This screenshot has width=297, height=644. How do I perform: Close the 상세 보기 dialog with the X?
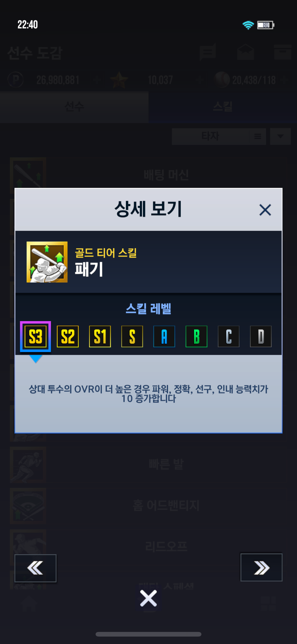click(x=265, y=210)
